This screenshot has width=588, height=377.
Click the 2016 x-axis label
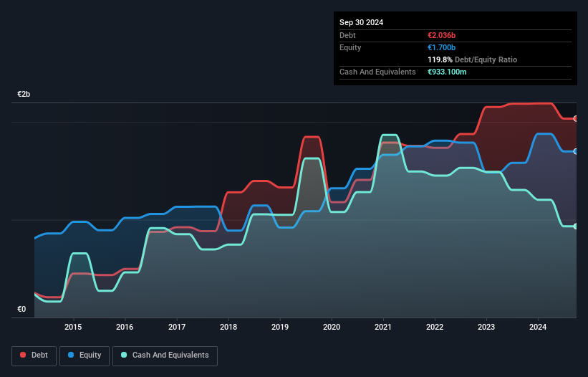[x=125, y=327]
